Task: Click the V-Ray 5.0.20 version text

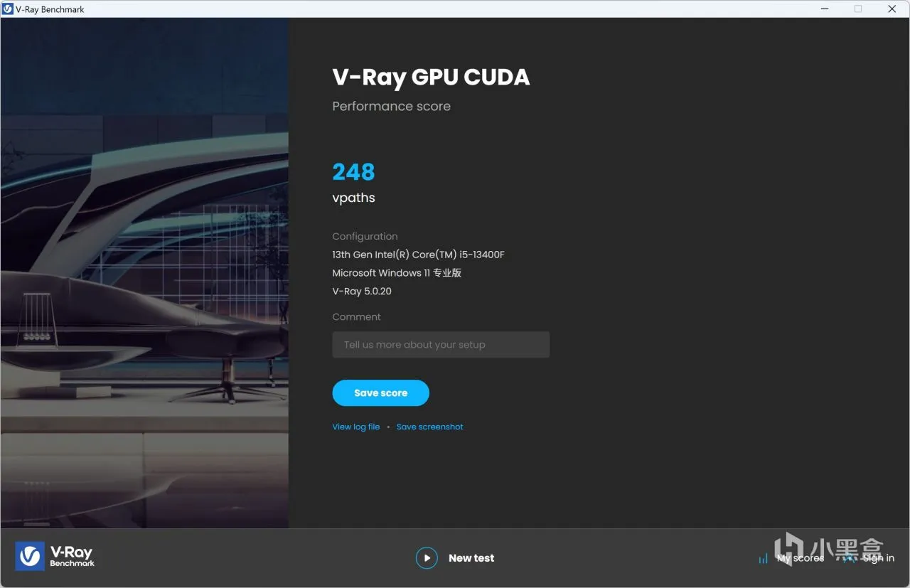Action: 362,292
